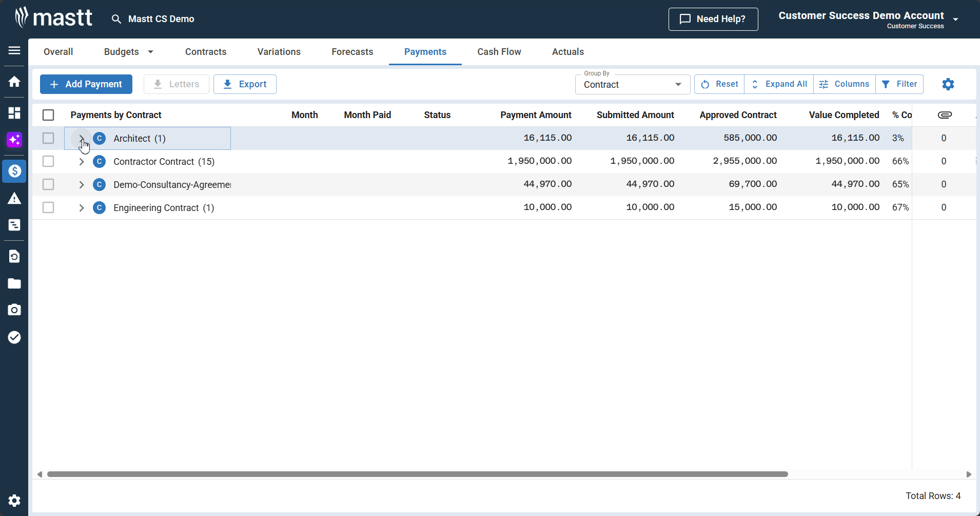Open the Group By Contract dropdown
The image size is (980, 516).
[x=632, y=85]
